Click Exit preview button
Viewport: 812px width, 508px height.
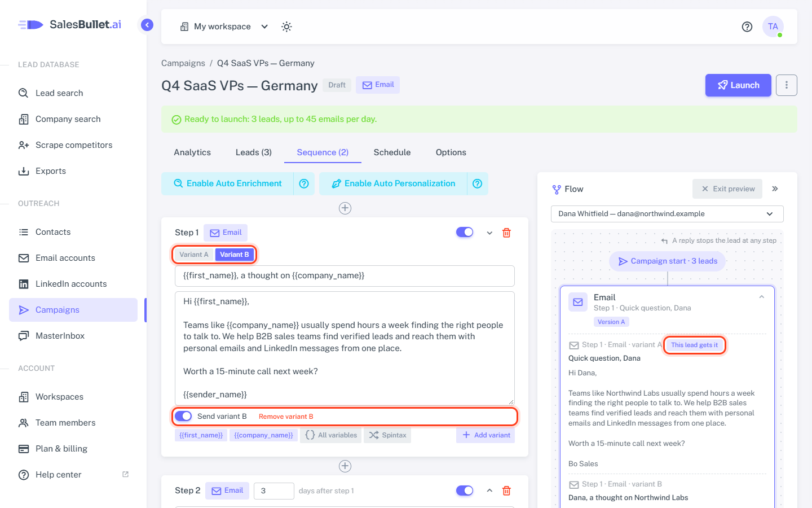coord(727,189)
